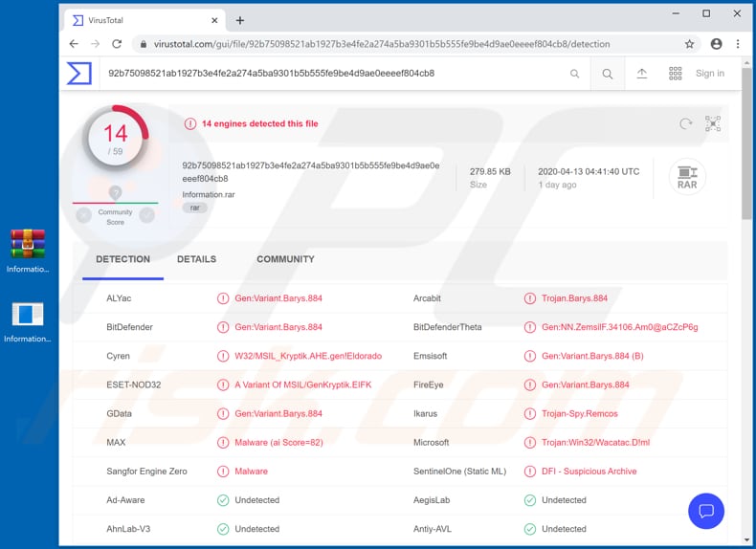Click the ALYac alert icon
756x549 pixels.
pyautogui.click(x=223, y=298)
